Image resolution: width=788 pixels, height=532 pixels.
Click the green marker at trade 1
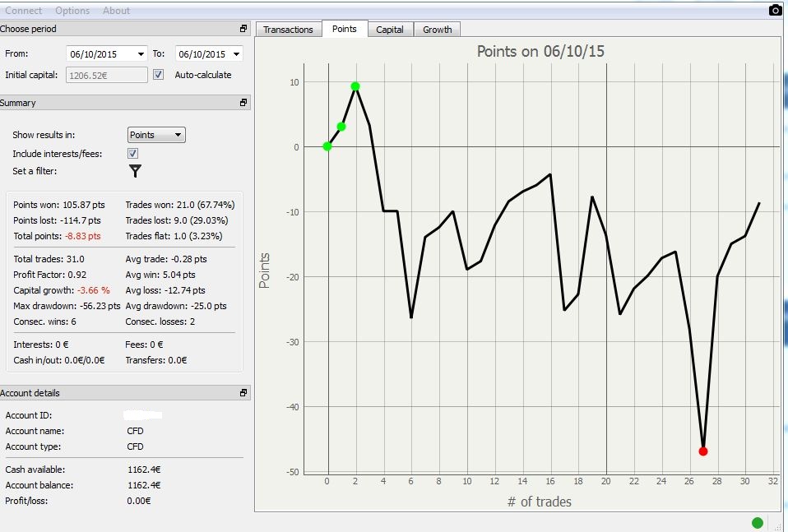(x=341, y=127)
